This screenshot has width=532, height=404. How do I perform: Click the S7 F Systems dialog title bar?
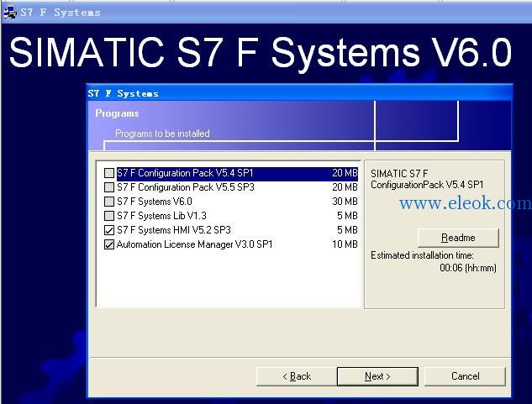(x=299, y=93)
